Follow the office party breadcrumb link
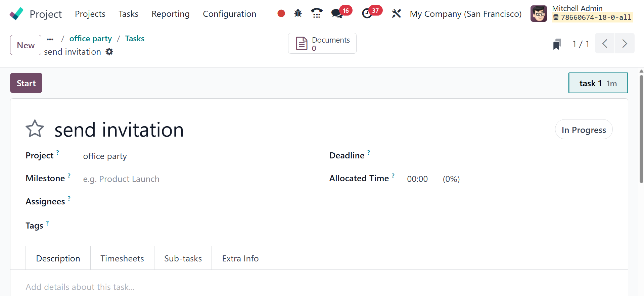Viewport: 644px width, 296px height. point(90,39)
